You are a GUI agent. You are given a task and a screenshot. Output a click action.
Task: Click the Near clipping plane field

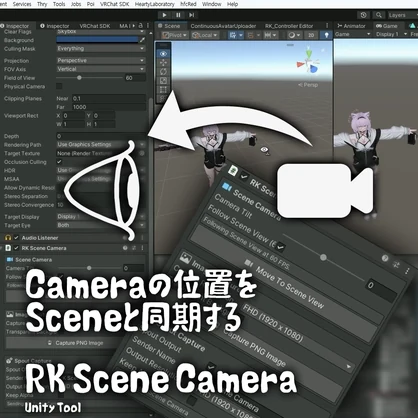(109, 98)
